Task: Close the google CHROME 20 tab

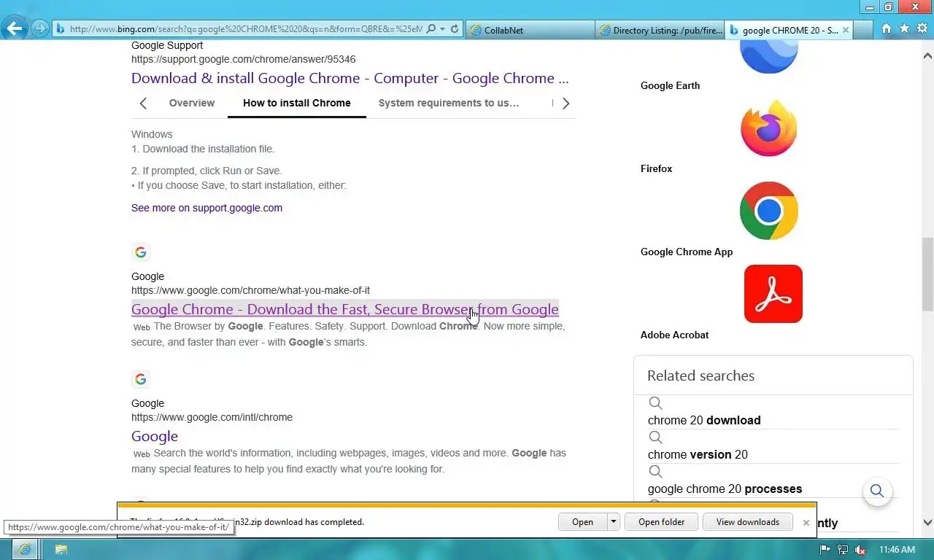Action: point(846,30)
